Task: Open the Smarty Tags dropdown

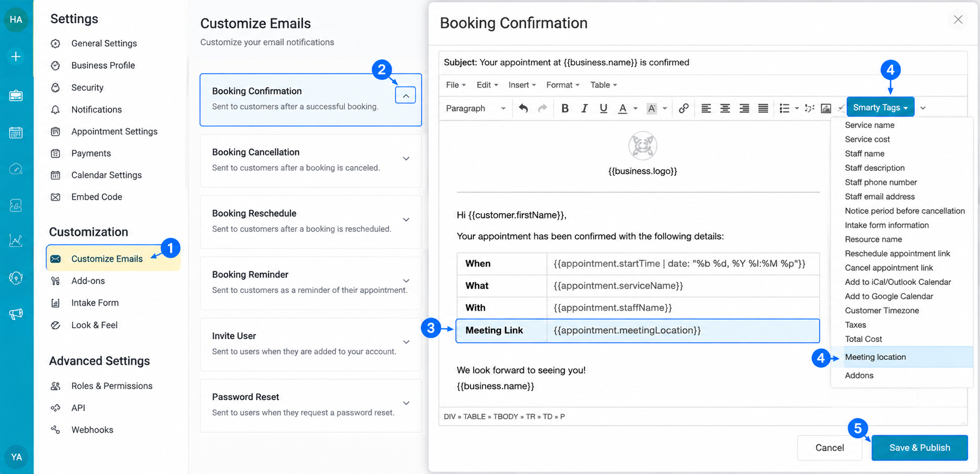Action: pos(881,107)
